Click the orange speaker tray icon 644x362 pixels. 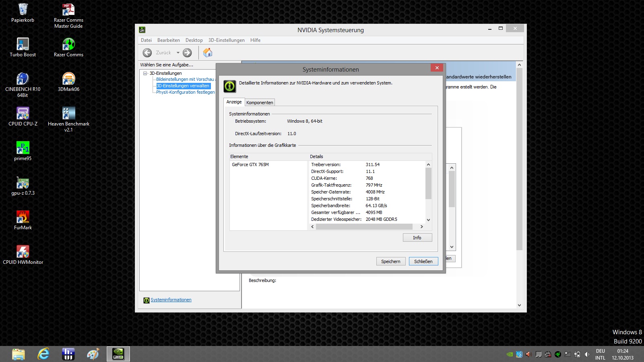[528, 354]
